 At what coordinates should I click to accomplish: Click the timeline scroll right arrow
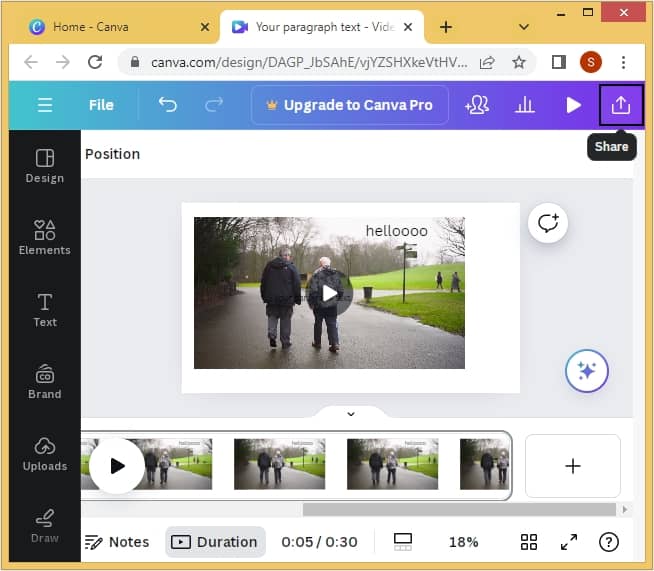624,509
